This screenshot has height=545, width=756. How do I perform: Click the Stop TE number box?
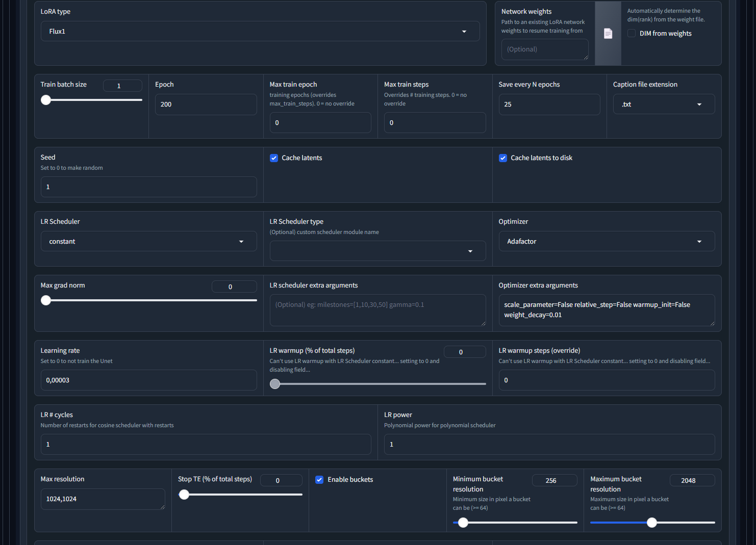pos(281,480)
